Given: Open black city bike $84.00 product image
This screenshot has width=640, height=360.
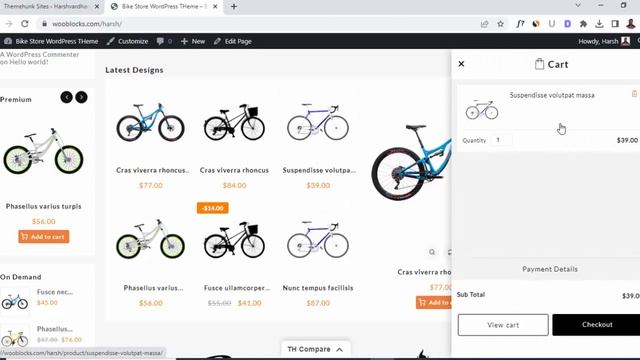Looking at the screenshot, I should click(234, 122).
